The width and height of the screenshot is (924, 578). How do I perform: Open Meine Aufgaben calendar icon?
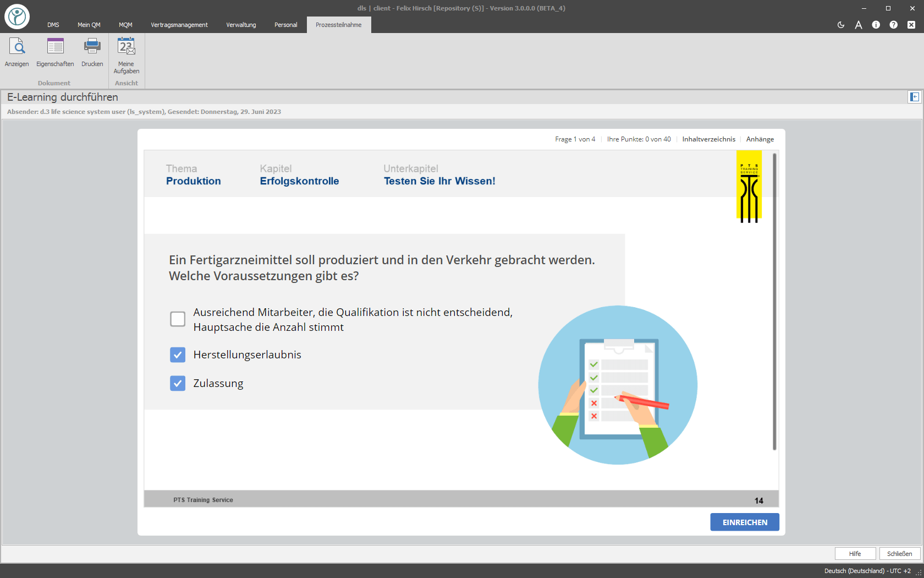pyautogui.click(x=126, y=55)
